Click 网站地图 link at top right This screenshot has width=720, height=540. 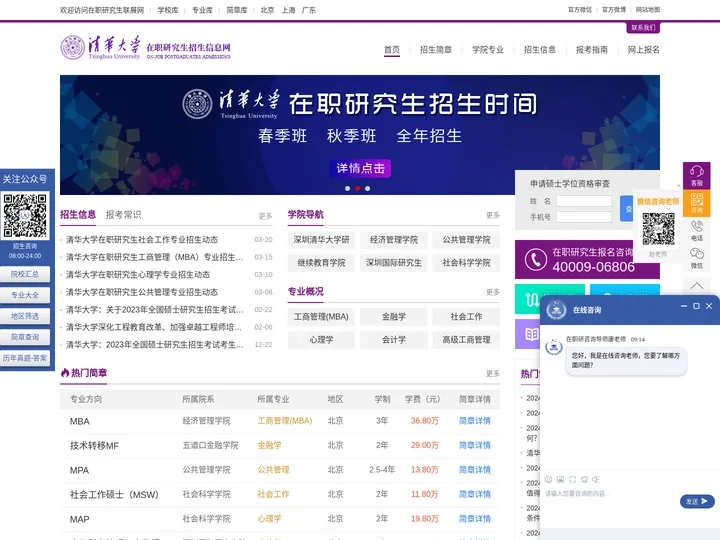(x=648, y=10)
